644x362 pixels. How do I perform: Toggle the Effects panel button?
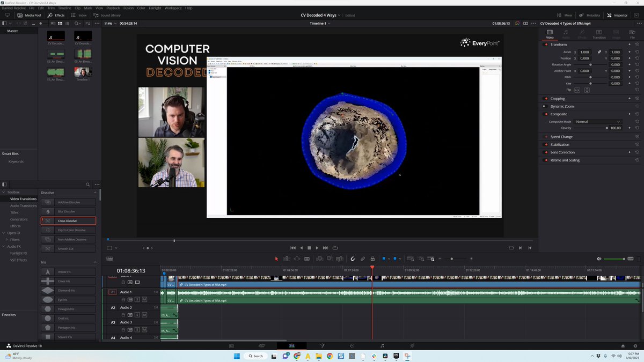(56, 15)
